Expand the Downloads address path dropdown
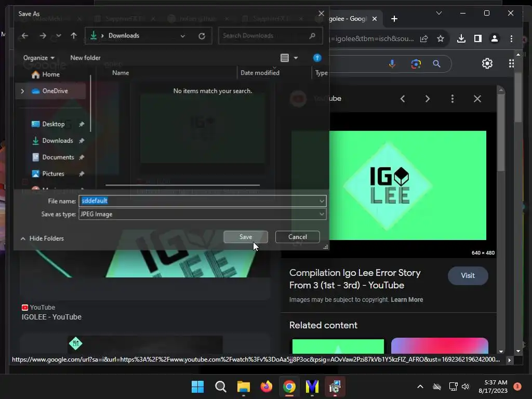The image size is (532, 399). pos(182,36)
